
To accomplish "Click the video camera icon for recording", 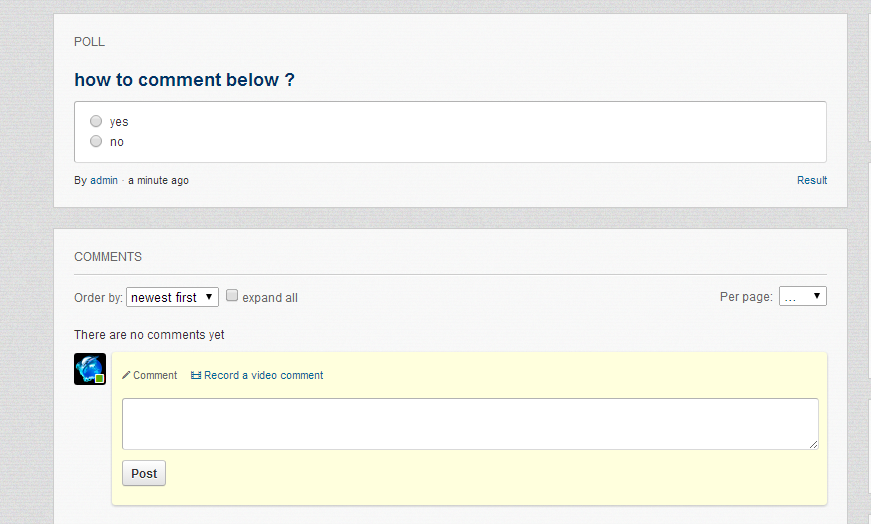I will click(x=196, y=376).
